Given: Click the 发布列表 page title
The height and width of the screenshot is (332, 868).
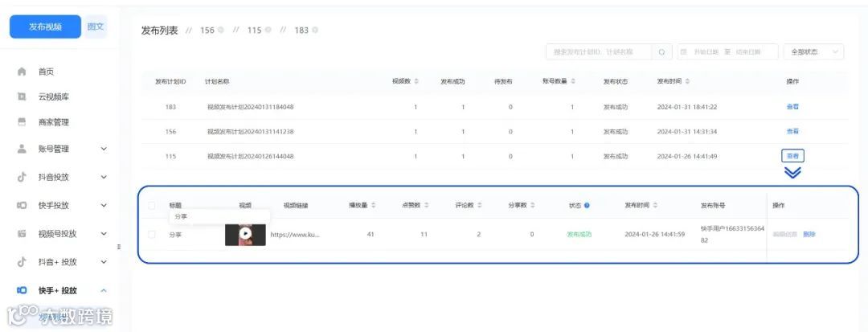Looking at the screenshot, I should click(159, 31).
